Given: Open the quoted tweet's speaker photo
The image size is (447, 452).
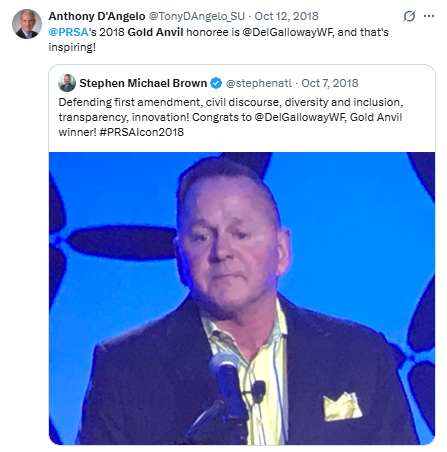Looking at the screenshot, I should (242, 298).
